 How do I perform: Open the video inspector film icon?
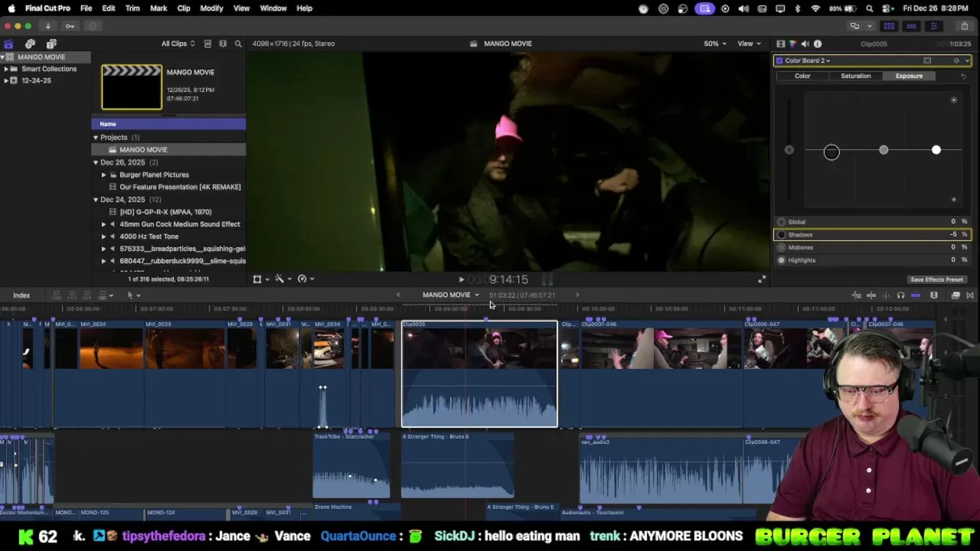pyautogui.click(x=780, y=44)
